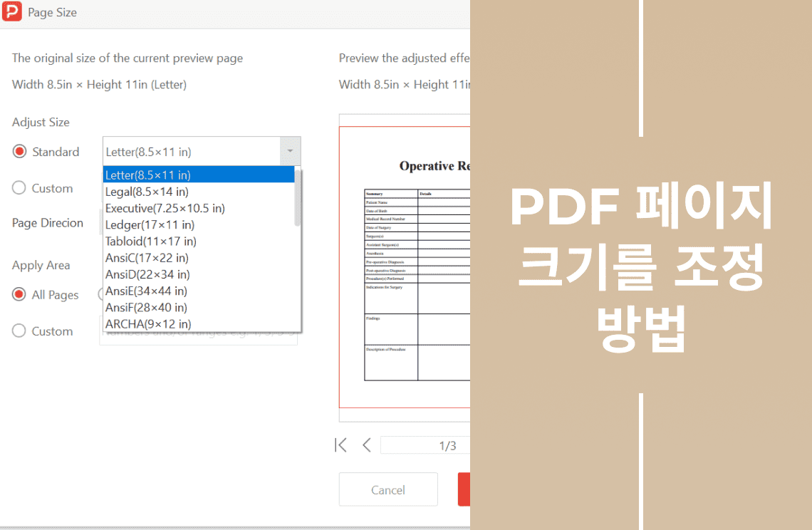Open the standard paper size dropdown arrow
The width and height of the screenshot is (812, 530).
click(x=290, y=151)
